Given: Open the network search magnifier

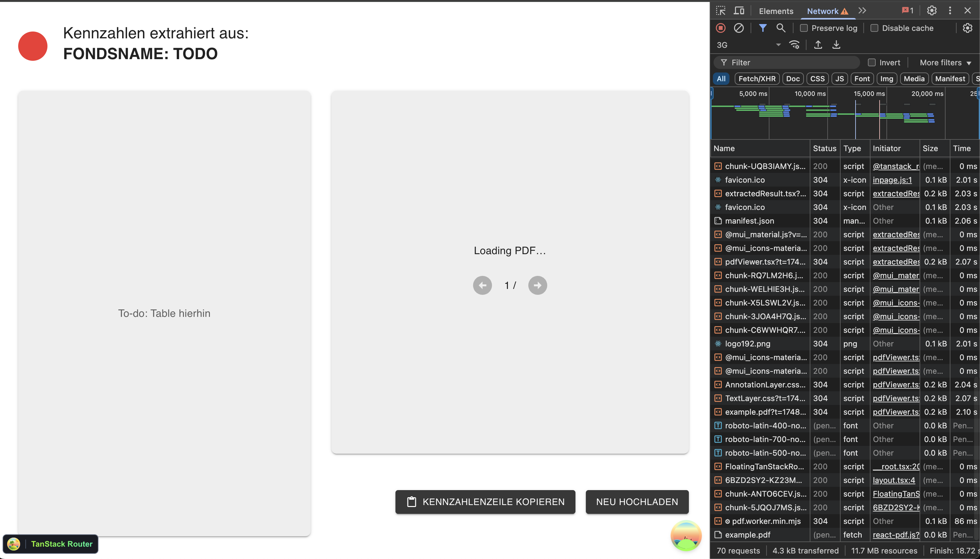Looking at the screenshot, I should pos(780,28).
